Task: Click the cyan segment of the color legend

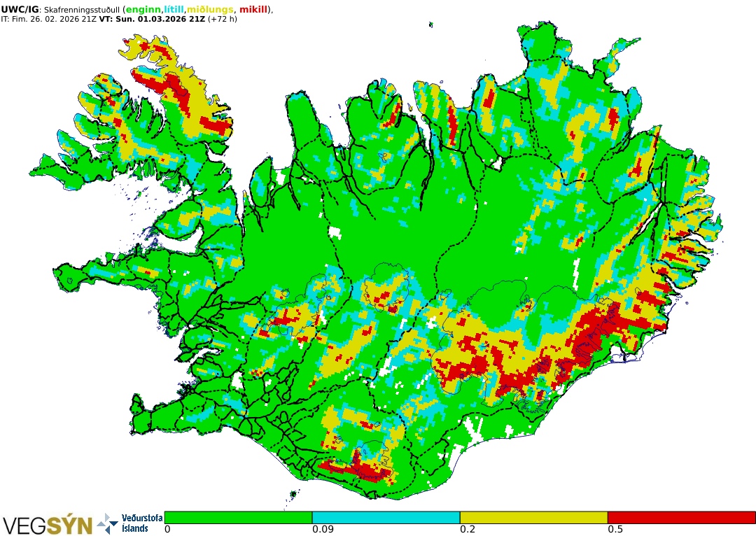Action: click(386, 518)
